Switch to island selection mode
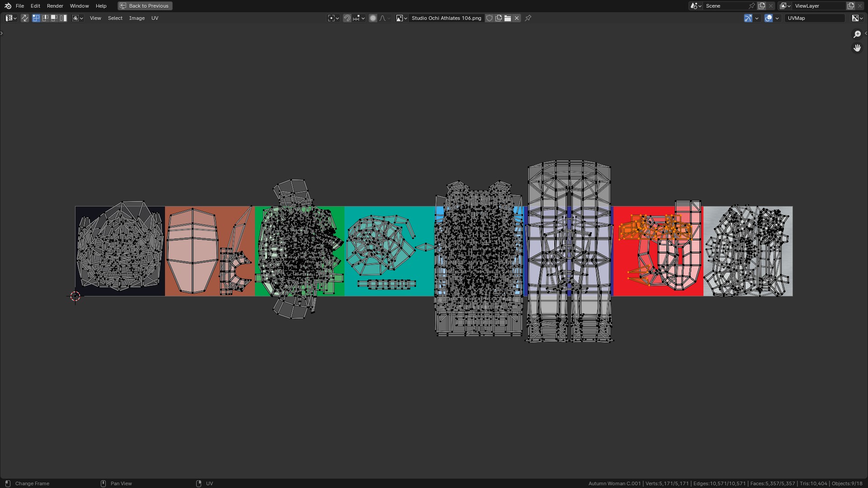Screen dimensions: 868x488 pyautogui.click(x=63, y=18)
